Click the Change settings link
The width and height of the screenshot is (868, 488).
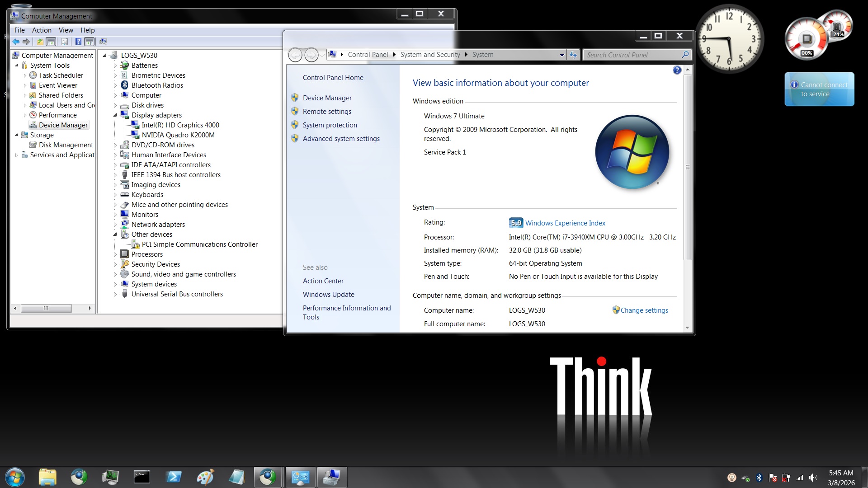(x=644, y=310)
